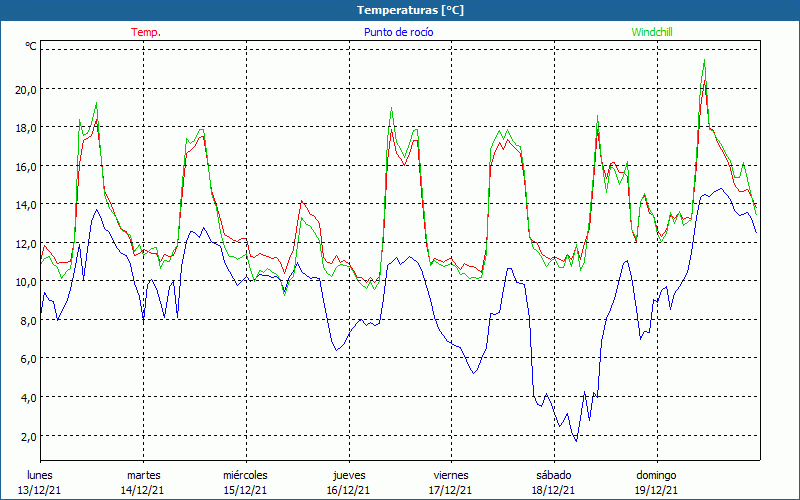This screenshot has width=800, height=500.
Task: Click the '10,0' y-axis value
Action: 27,282
